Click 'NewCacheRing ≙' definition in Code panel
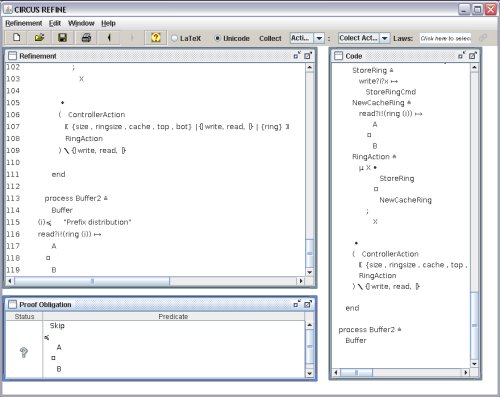Viewport: 500px width, 397px height. coord(382,103)
